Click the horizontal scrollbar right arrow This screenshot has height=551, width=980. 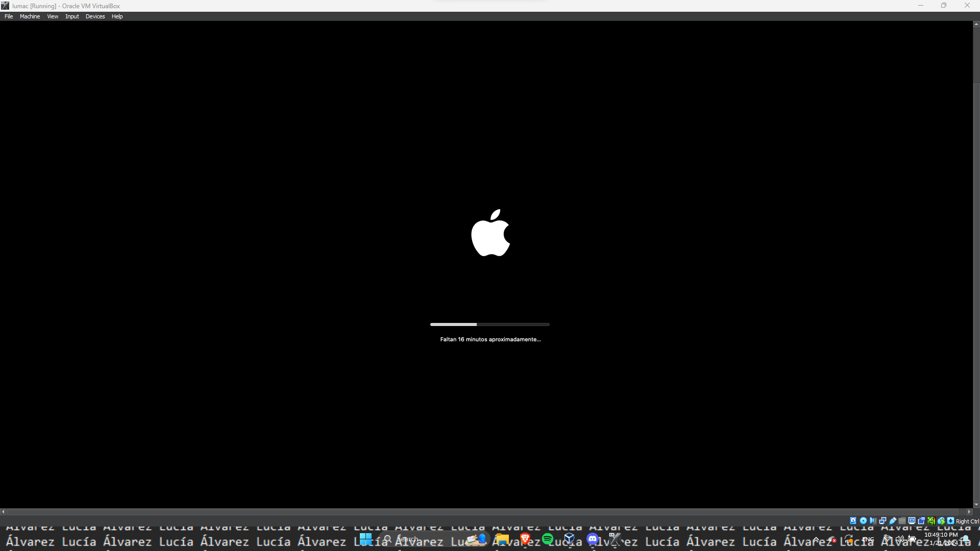(969, 512)
